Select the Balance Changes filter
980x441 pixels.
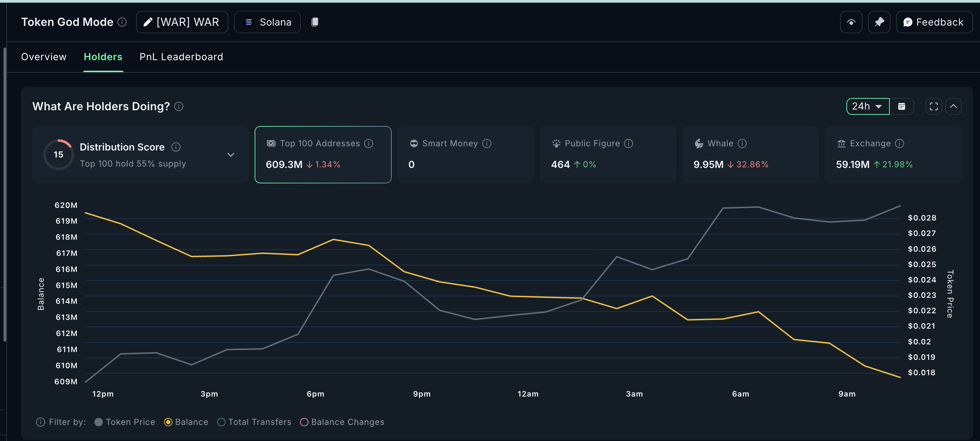304,422
